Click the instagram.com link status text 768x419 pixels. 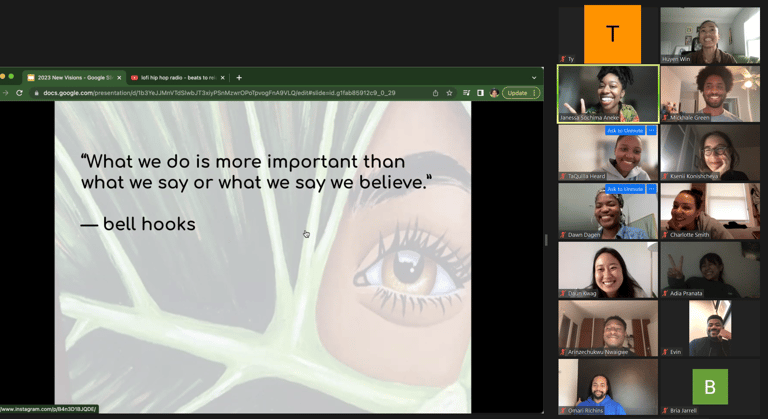48,409
